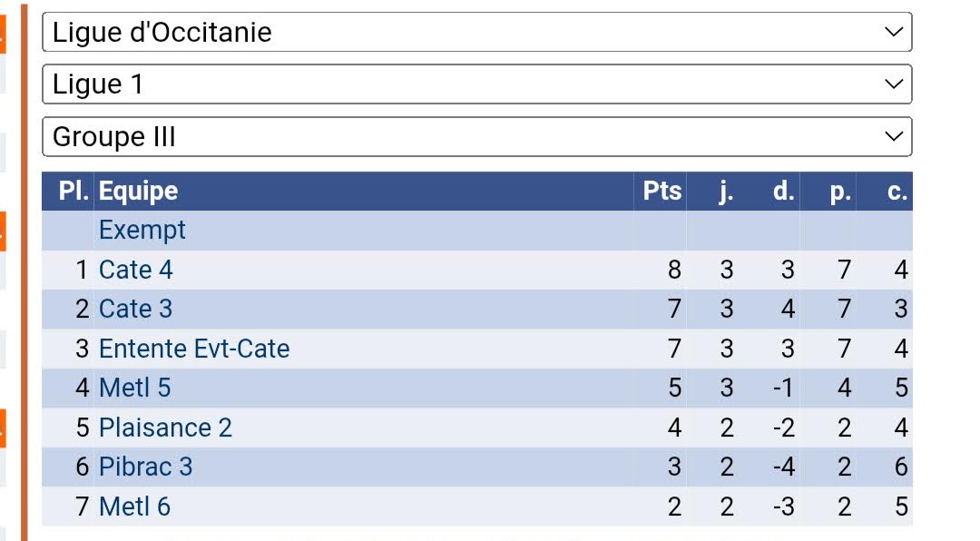Image resolution: width=980 pixels, height=541 pixels.
Task: Open the Entente Evt-Cate team page
Action: click(194, 349)
